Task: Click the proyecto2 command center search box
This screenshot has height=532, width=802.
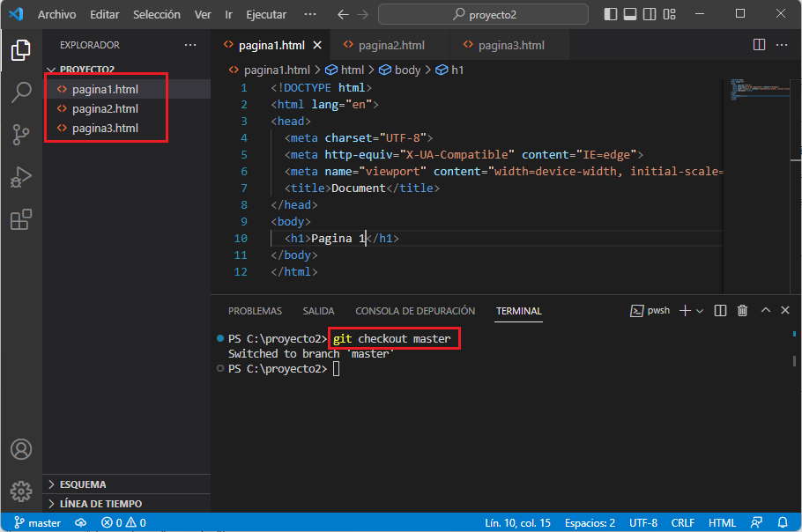Action: coord(483,14)
